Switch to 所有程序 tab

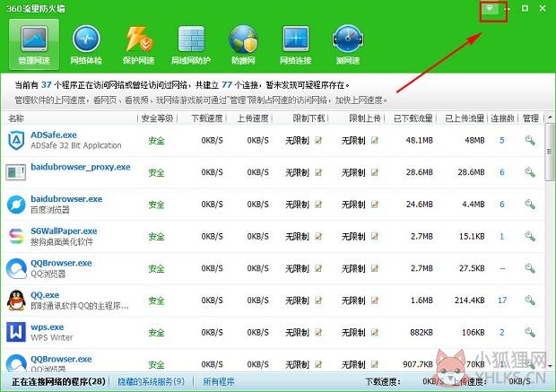tap(219, 382)
